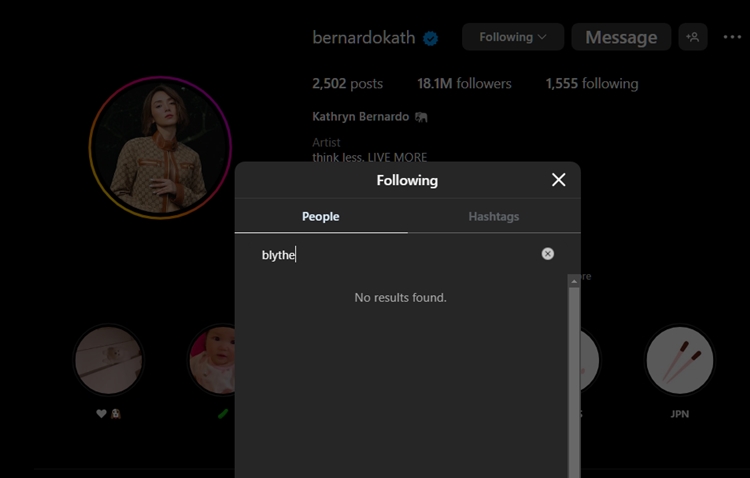Select the People tab

click(x=320, y=216)
